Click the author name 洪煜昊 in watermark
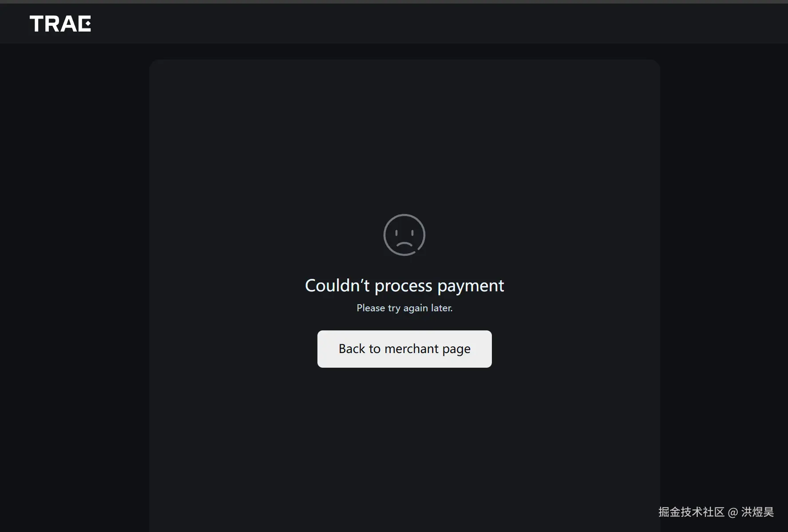 coord(757,512)
